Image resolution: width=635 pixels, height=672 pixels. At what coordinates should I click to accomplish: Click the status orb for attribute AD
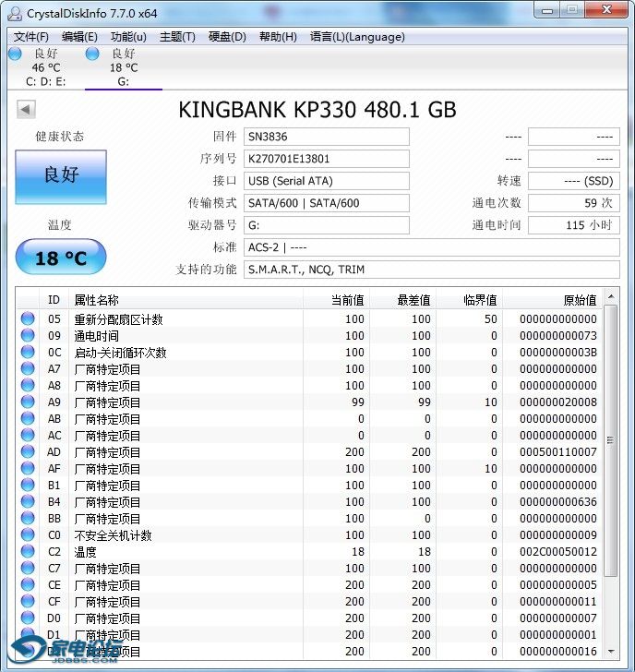(28, 451)
